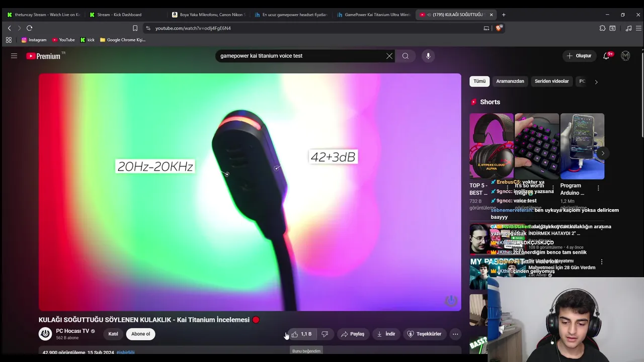Open Brave Shields lion icon
This screenshot has height=362, width=644.
click(499, 28)
